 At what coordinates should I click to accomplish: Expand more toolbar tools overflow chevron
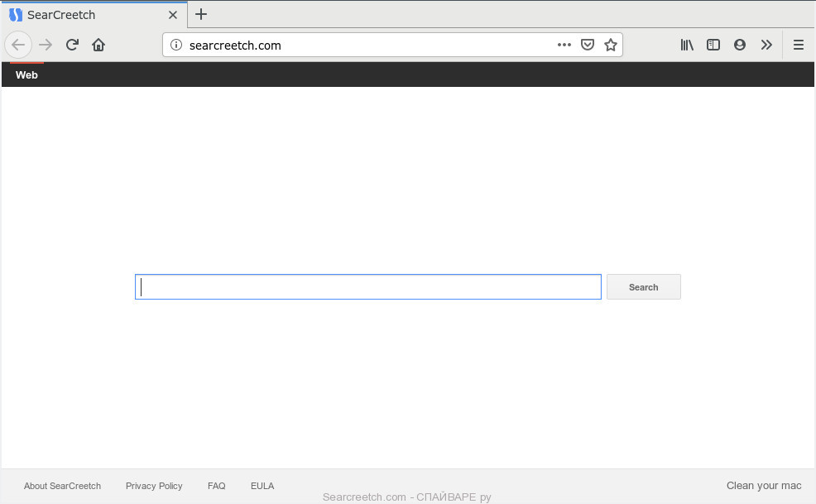pyautogui.click(x=766, y=45)
